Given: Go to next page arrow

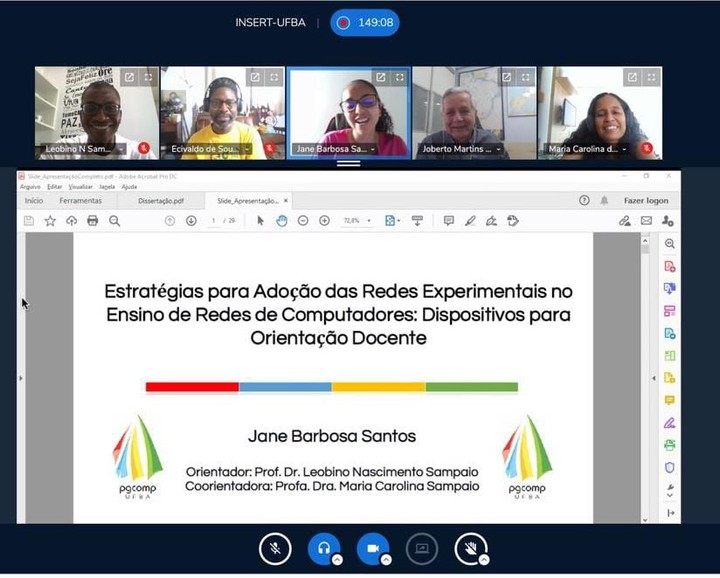Looking at the screenshot, I should point(191,221).
